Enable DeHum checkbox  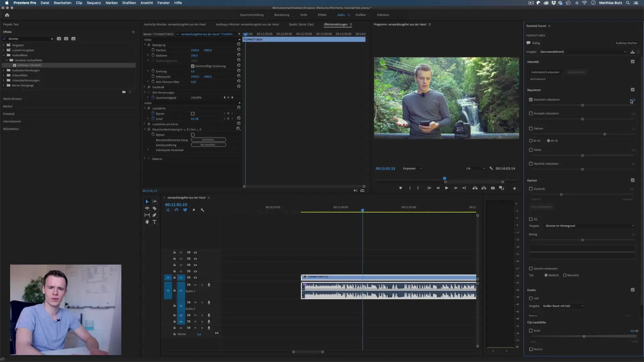(x=531, y=128)
